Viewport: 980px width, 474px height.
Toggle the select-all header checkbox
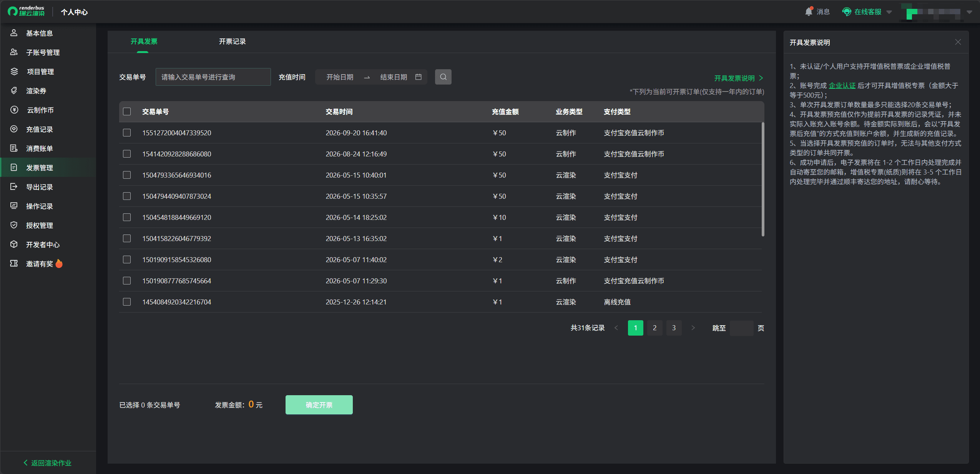pos(127,111)
